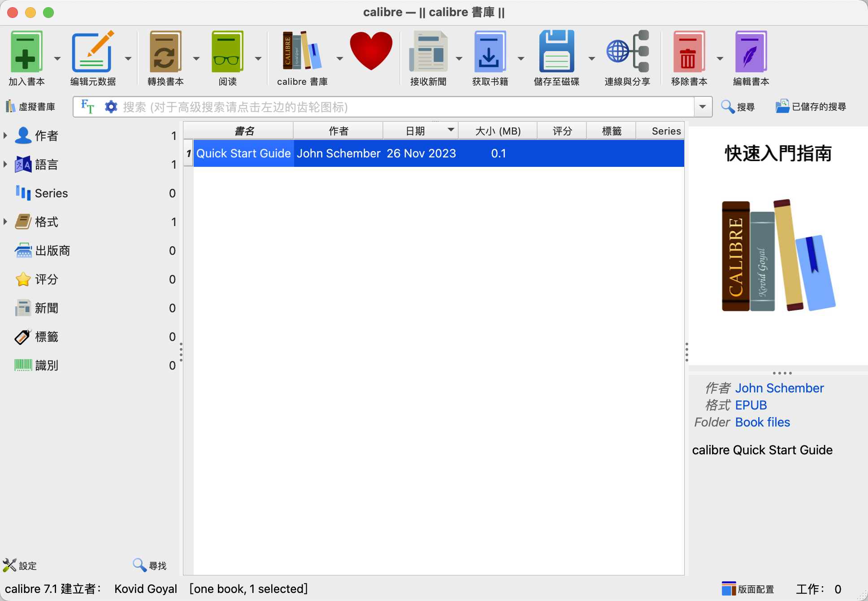
Task: Open Connect/share (連線與分享) icon
Action: (x=627, y=52)
